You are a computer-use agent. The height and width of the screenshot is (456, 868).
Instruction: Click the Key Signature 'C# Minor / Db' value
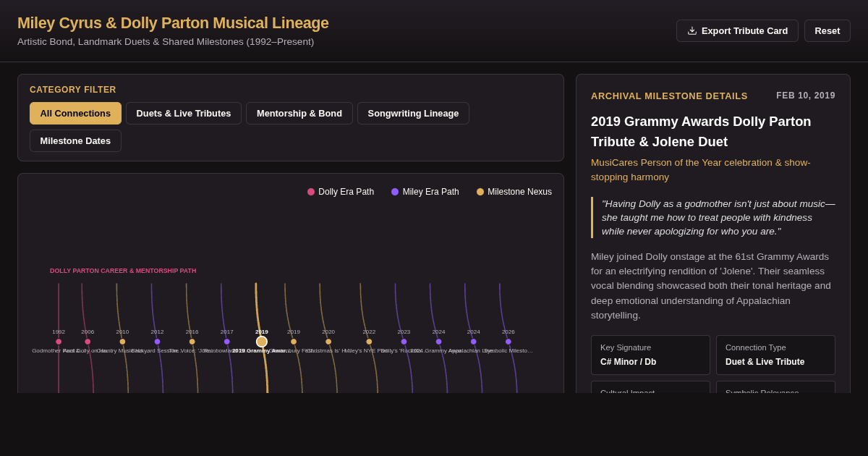coord(629,362)
